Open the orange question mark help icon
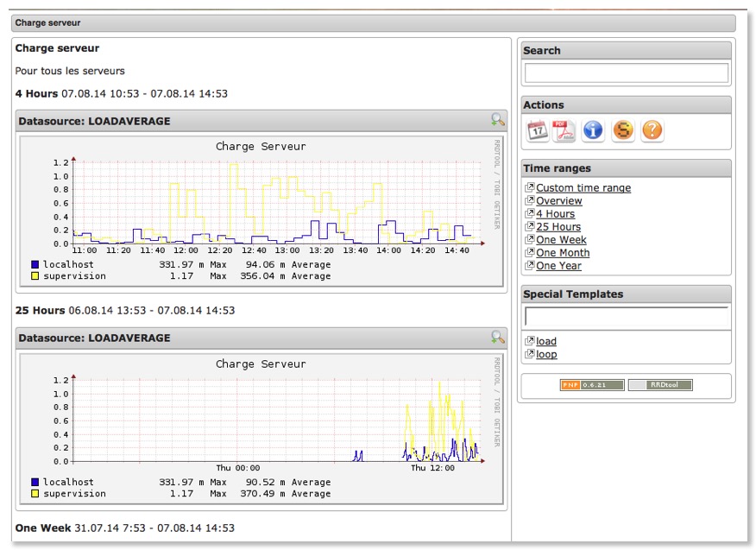Viewport: 756px width, 550px height. pos(652,130)
